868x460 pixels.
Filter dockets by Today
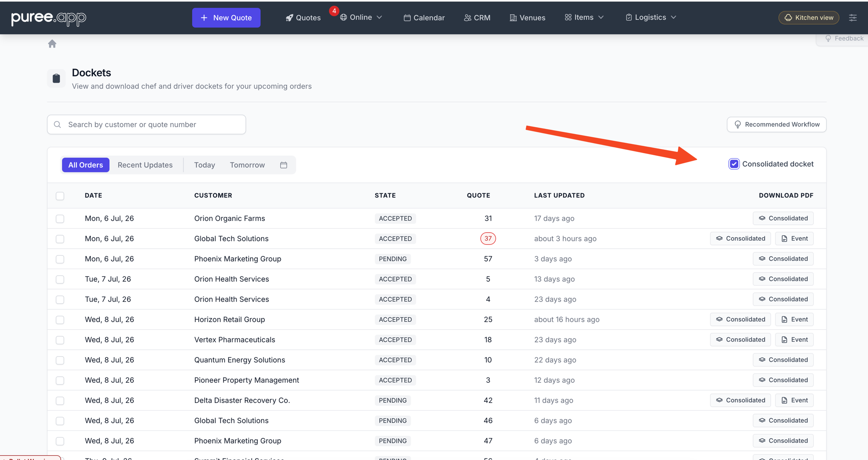tap(204, 165)
